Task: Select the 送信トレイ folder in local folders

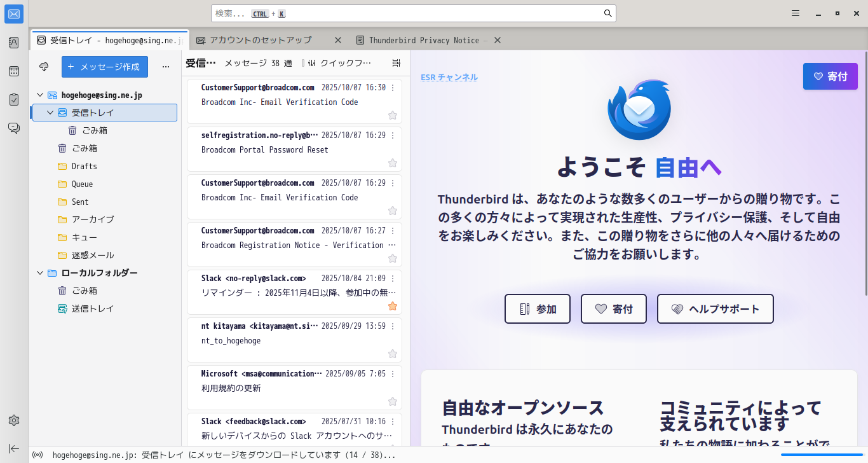Action: tap(104, 308)
